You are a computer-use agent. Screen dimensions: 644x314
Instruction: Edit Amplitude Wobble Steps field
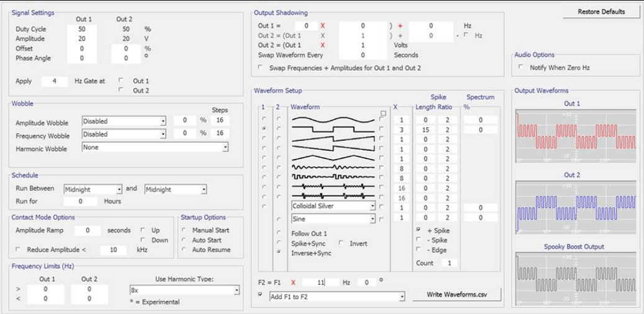[x=220, y=120]
